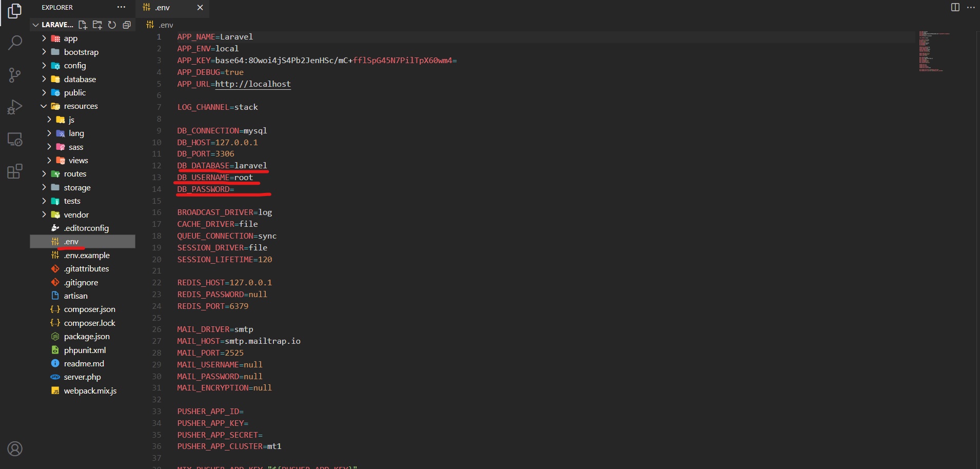This screenshot has width=980, height=469.
Task: Open the .env.example file
Action: (87, 255)
